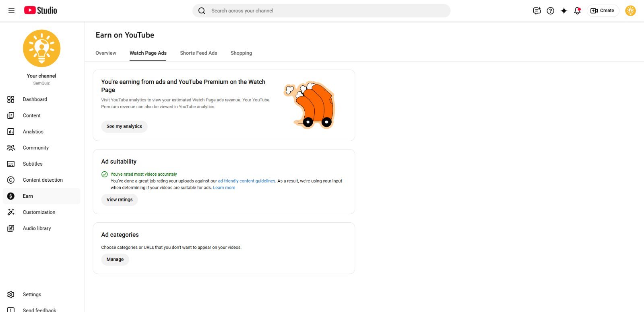Open Community in the sidebar
Image resolution: width=644 pixels, height=312 pixels.
click(x=41, y=148)
